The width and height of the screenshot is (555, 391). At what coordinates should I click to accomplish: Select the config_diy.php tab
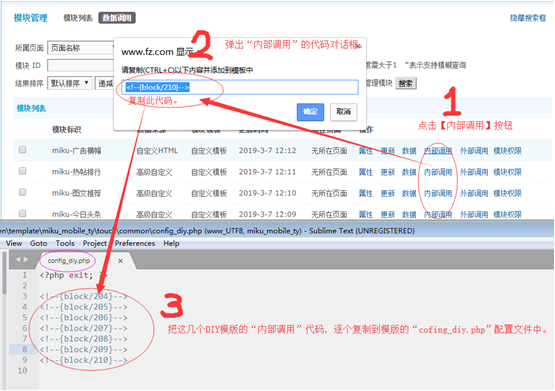(x=69, y=261)
